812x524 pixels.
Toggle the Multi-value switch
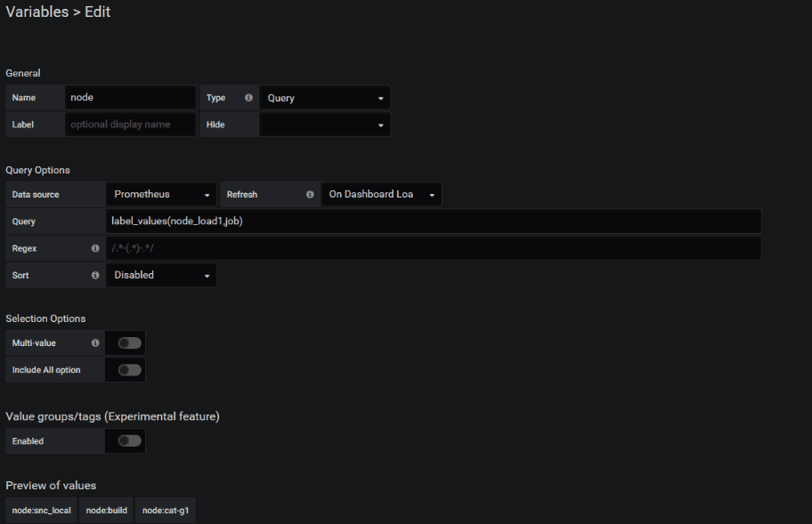(x=129, y=343)
